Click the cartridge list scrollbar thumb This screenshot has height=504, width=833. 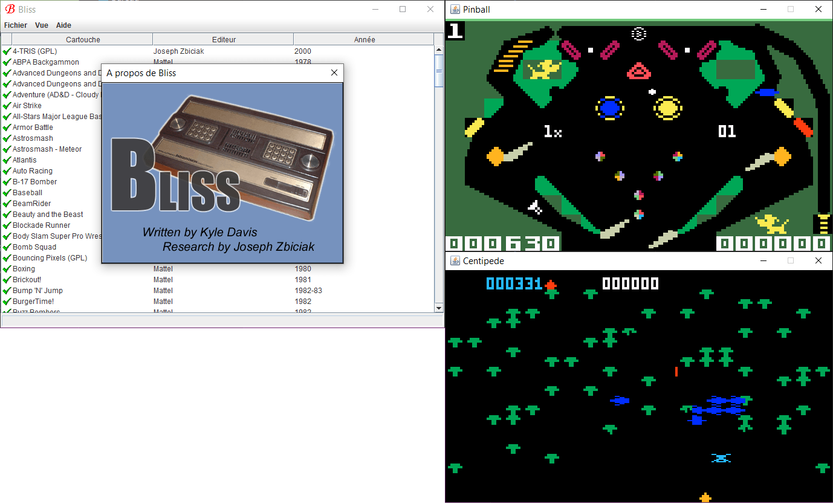439,71
